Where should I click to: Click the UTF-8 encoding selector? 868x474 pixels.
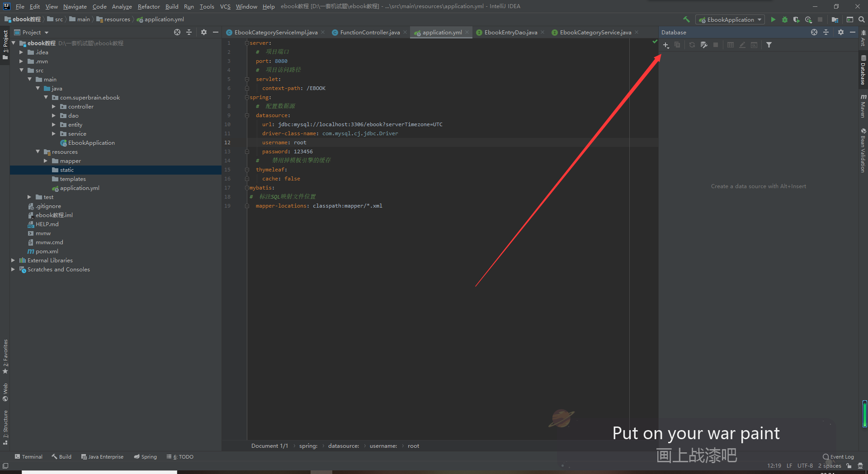(x=805, y=465)
